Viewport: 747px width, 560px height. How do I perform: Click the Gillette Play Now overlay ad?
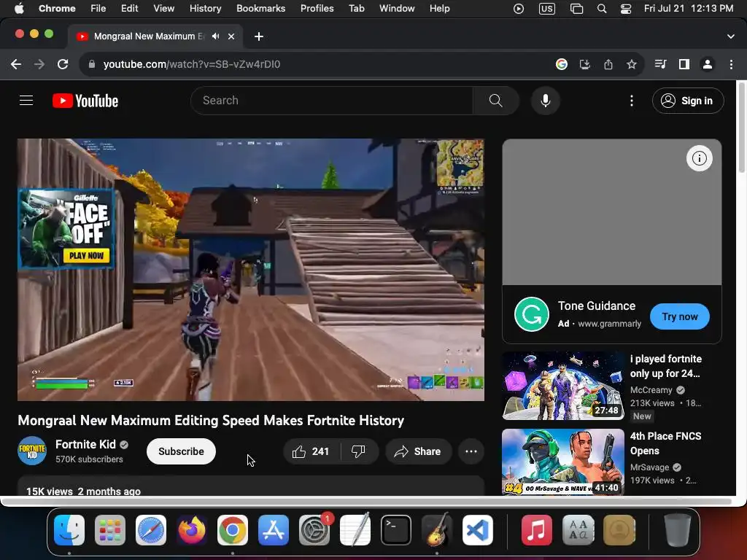[66, 229]
